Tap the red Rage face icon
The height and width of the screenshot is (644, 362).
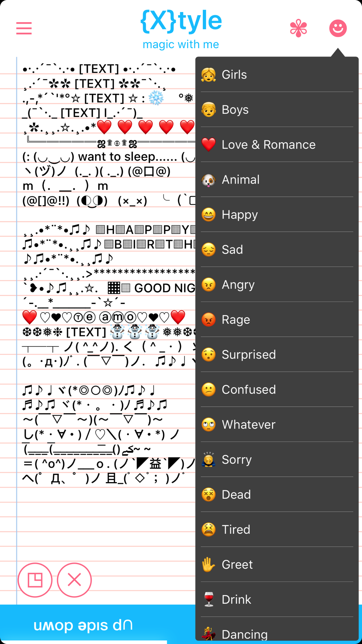pyautogui.click(x=209, y=319)
